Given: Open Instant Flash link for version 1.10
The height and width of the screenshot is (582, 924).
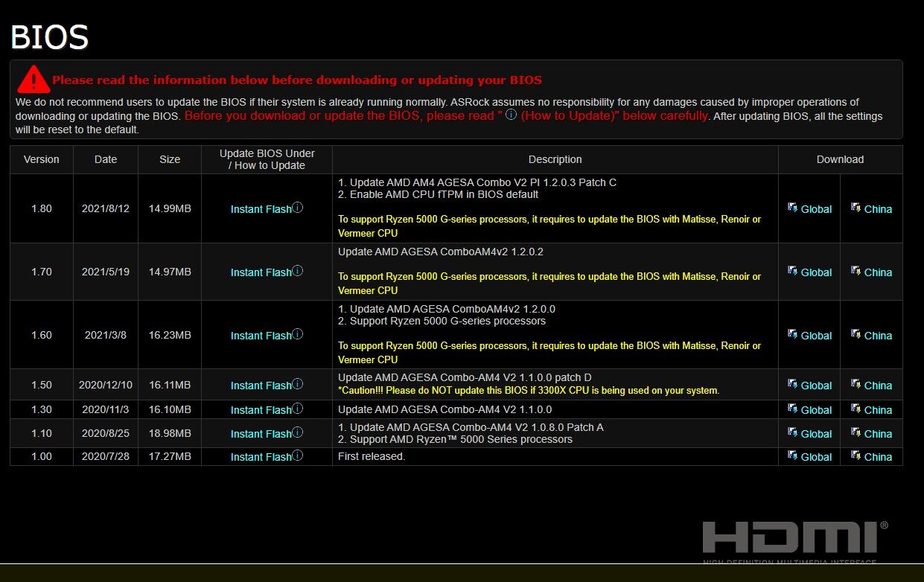Looking at the screenshot, I should pos(261,434).
